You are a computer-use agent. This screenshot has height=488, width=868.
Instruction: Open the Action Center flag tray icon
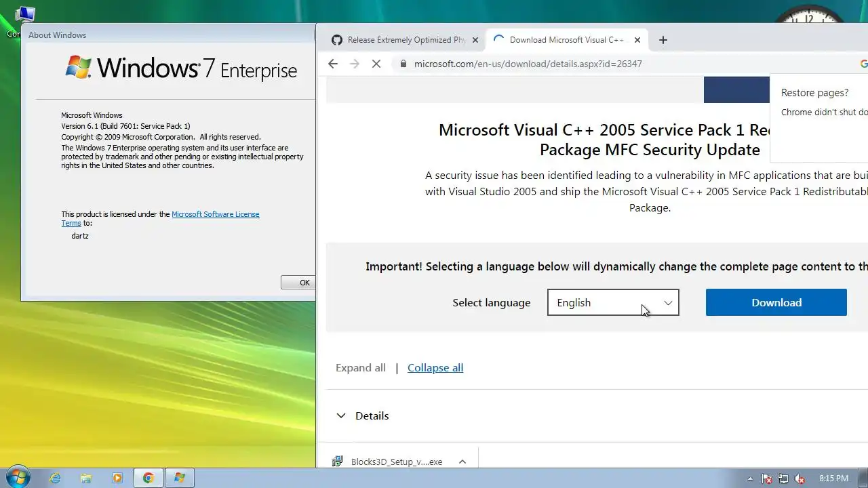767,478
